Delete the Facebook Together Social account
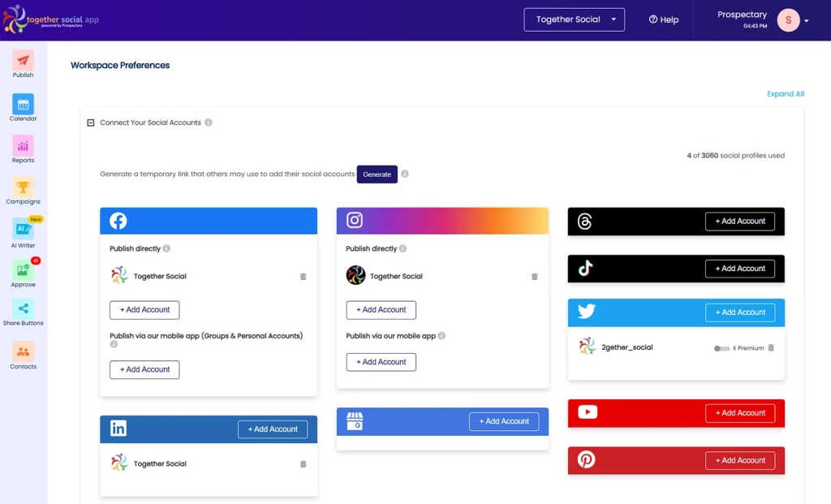The height and width of the screenshot is (504, 831). pyautogui.click(x=304, y=277)
